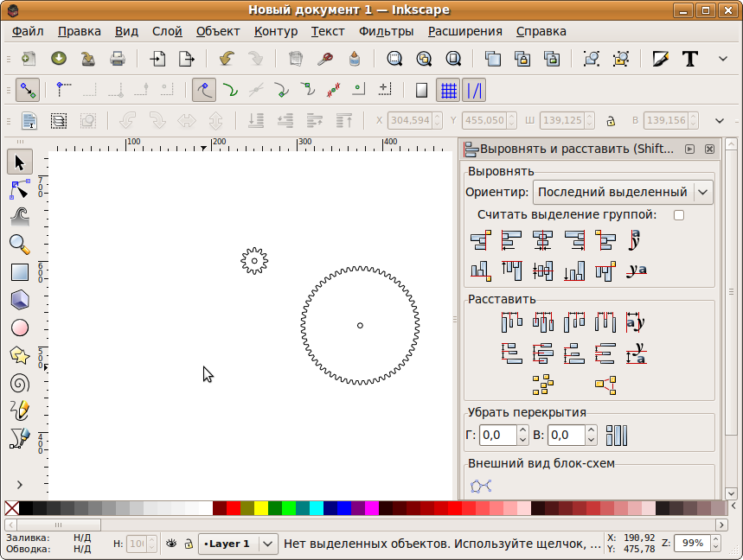Open the 'Ориентир' dropdown list
Screen dimensions: 743x560
click(x=623, y=192)
